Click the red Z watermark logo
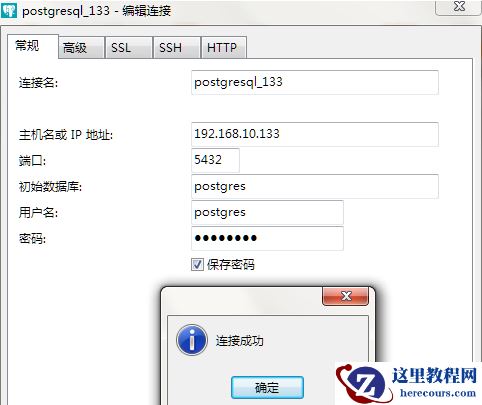The width and height of the screenshot is (482, 405). tap(362, 384)
